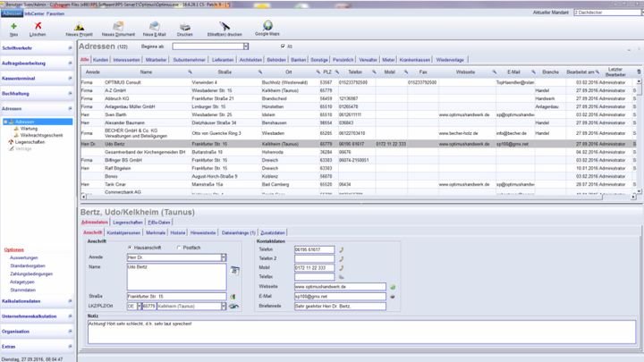
Task: Click the Straße input field
Action: [x=175, y=295]
